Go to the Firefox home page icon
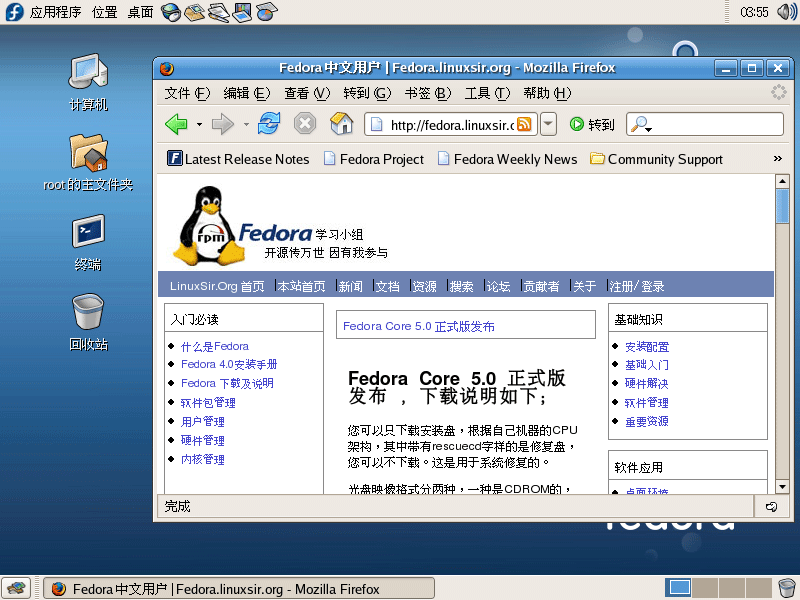The height and width of the screenshot is (600, 800). 341,123
